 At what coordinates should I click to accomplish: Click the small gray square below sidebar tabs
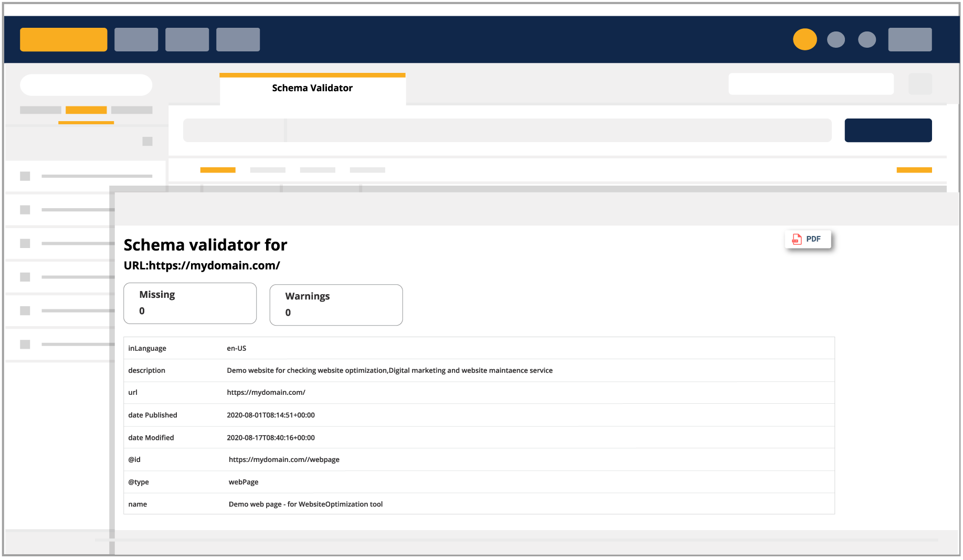click(x=147, y=142)
